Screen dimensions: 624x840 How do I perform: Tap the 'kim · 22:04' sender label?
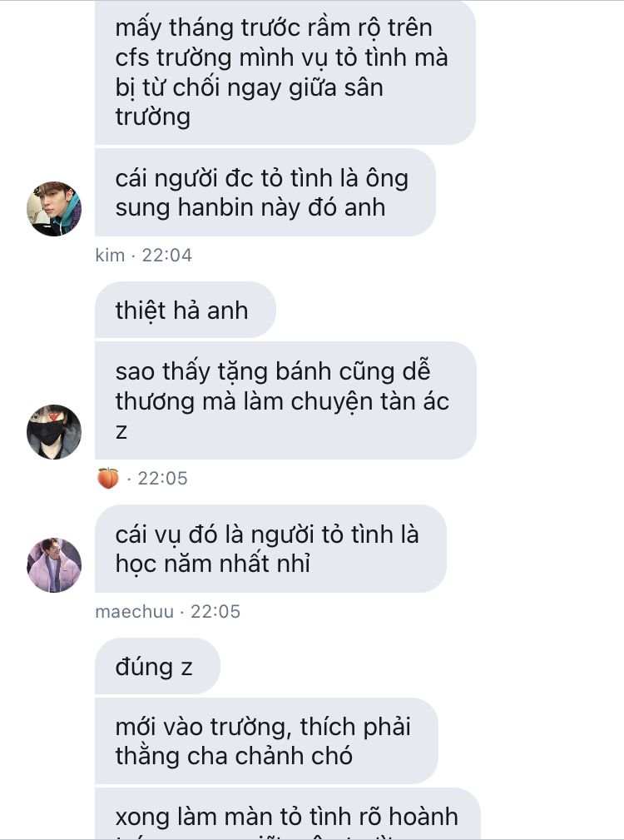143,255
